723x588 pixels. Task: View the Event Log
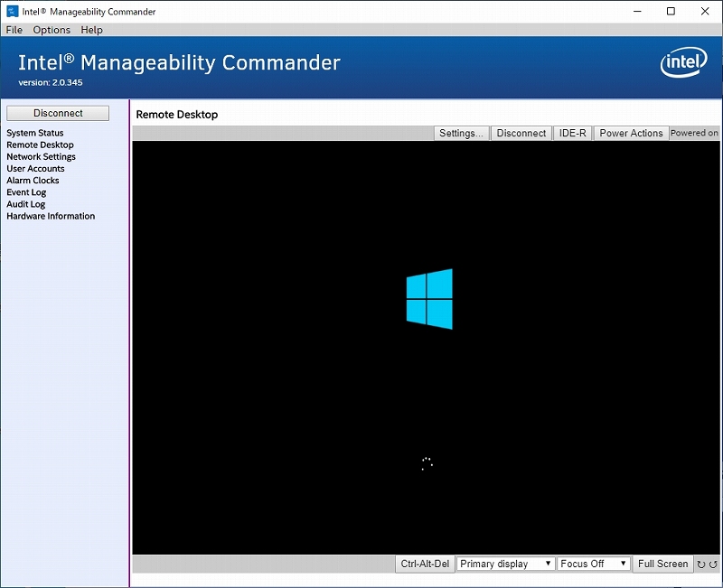tap(26, 192)
